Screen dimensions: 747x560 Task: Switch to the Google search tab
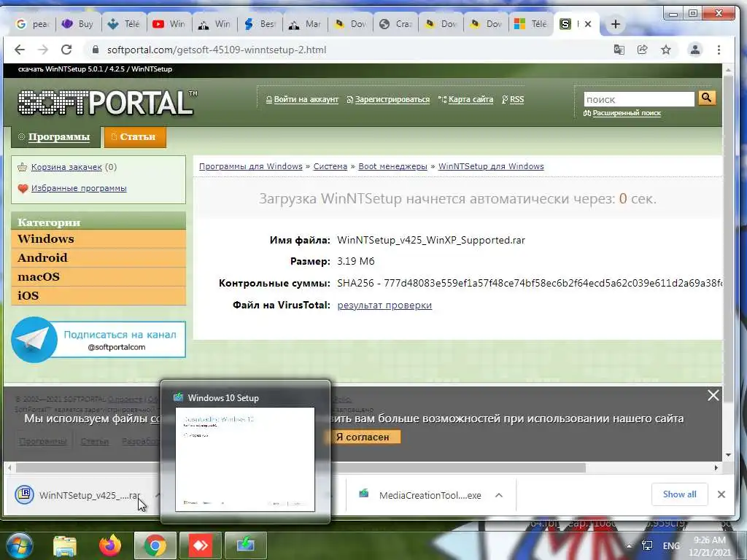[x=31, y=24]
